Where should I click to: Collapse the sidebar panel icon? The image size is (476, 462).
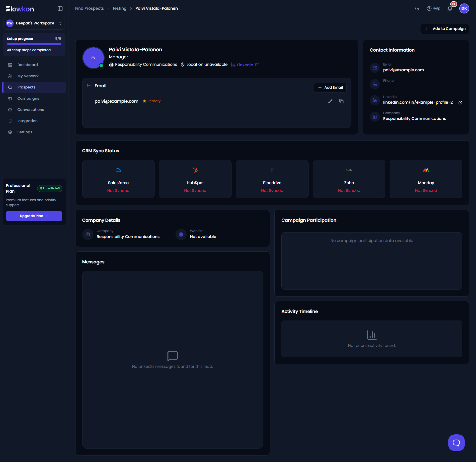pos(60,8)
